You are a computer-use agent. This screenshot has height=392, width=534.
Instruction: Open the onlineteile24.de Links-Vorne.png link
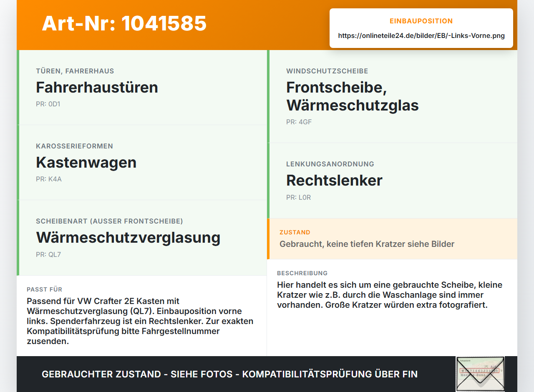tap(421, 36)
